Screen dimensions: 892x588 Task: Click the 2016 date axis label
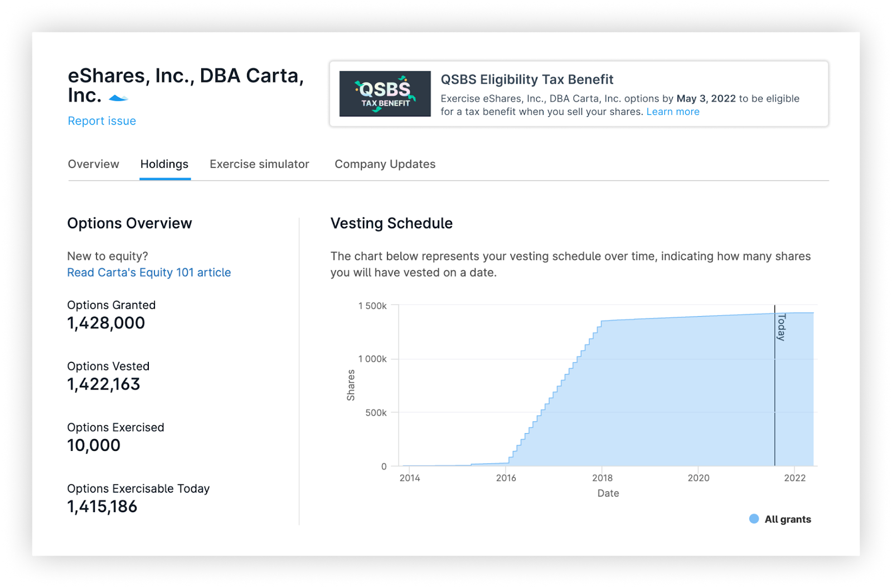(x=506, y=478)
